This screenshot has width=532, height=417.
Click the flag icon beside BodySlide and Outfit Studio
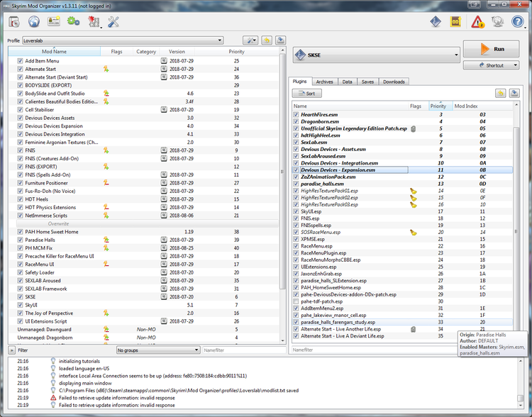pyautogui.click(x=106, y=94)
